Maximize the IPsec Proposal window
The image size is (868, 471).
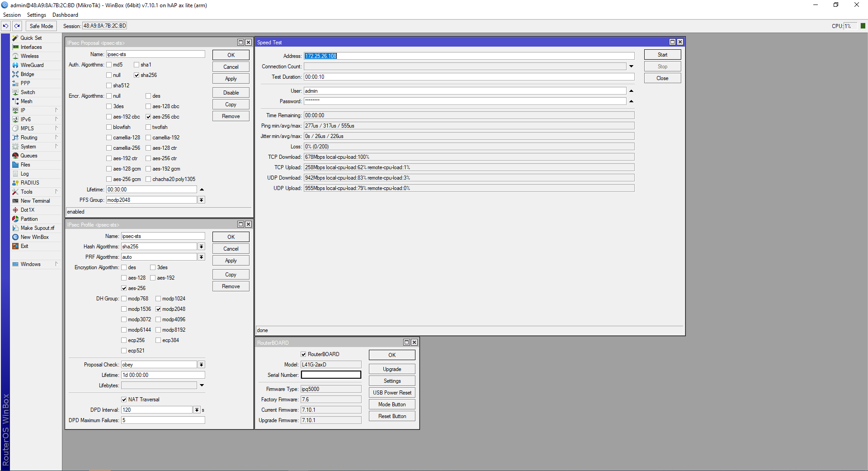tap(241, 43)
